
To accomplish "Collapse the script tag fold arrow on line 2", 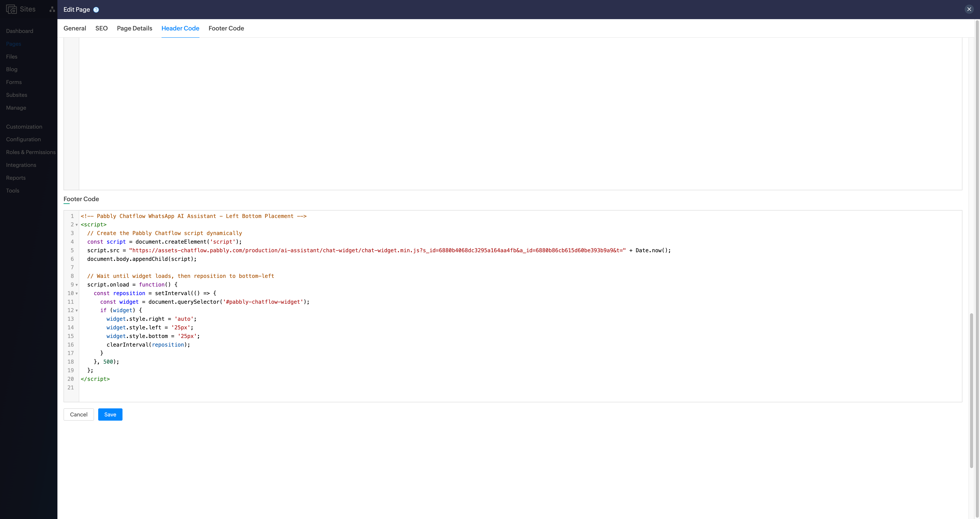I will coord(77,225).
